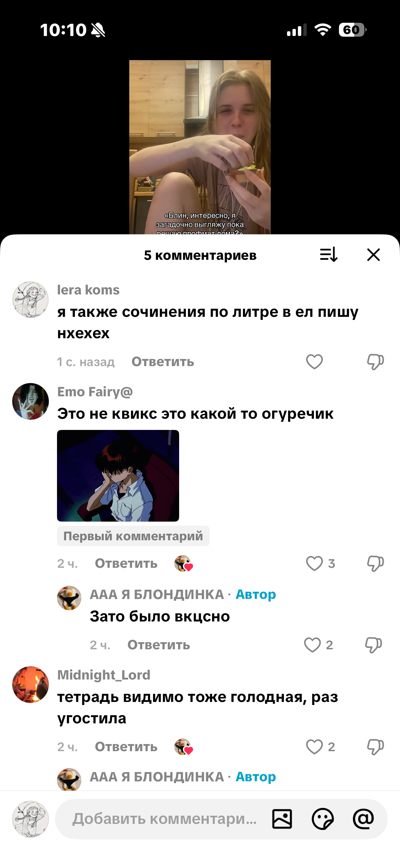Dislike lera koms' comment
This screenshot has height=868, width=400.
(x=375, y=362)
